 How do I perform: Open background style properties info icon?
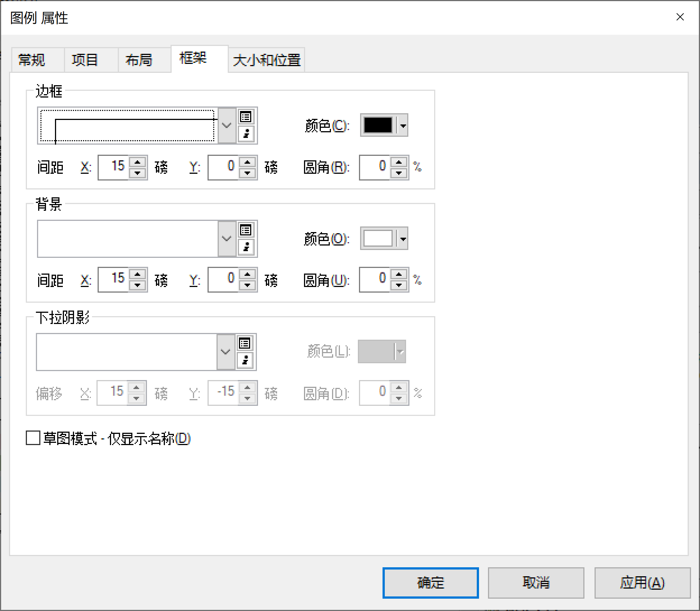click(x=246, y=247)
